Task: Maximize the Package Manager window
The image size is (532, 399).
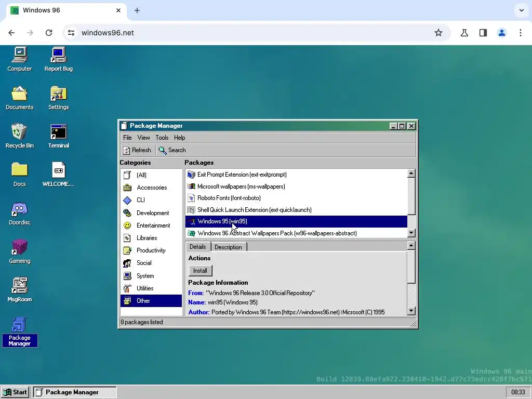Action: [x=402, y=126]
